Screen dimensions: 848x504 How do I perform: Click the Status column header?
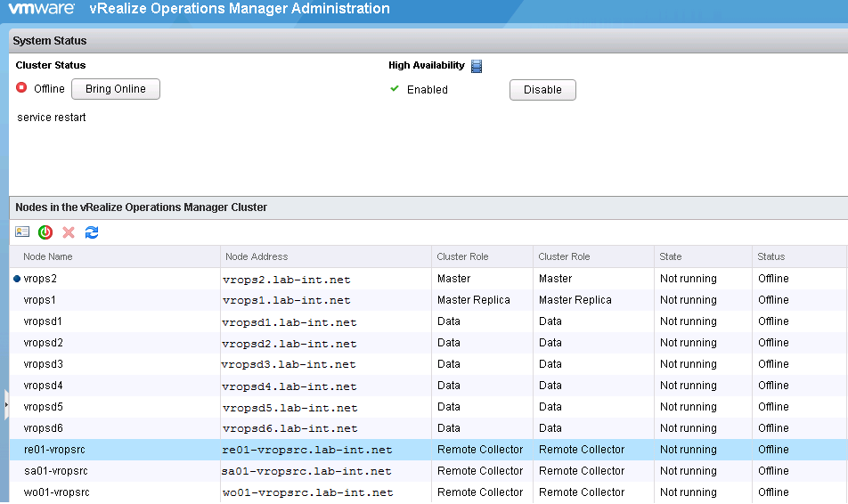[x=771, y=256]
